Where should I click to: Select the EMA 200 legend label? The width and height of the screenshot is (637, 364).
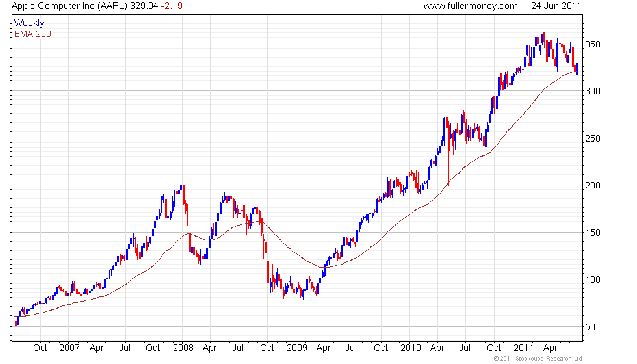click(x=32, y=34)
